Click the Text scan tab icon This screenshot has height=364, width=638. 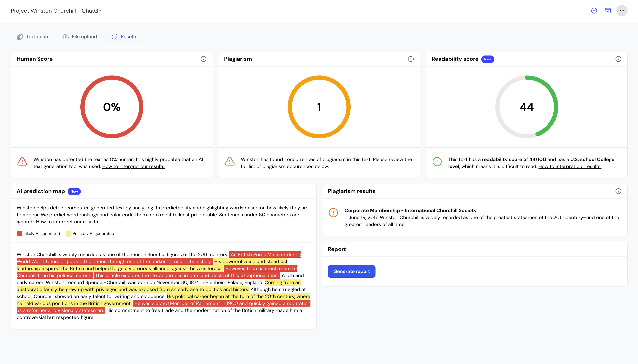coord(20,36)
